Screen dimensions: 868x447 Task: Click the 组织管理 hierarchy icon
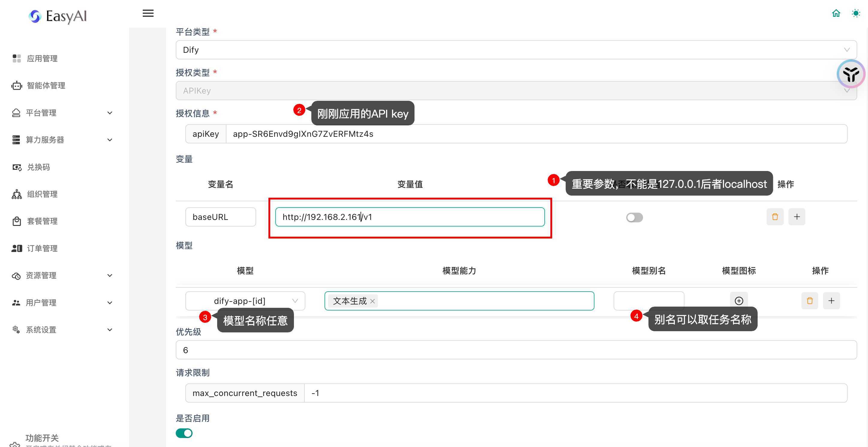click(x=16, y=194)
